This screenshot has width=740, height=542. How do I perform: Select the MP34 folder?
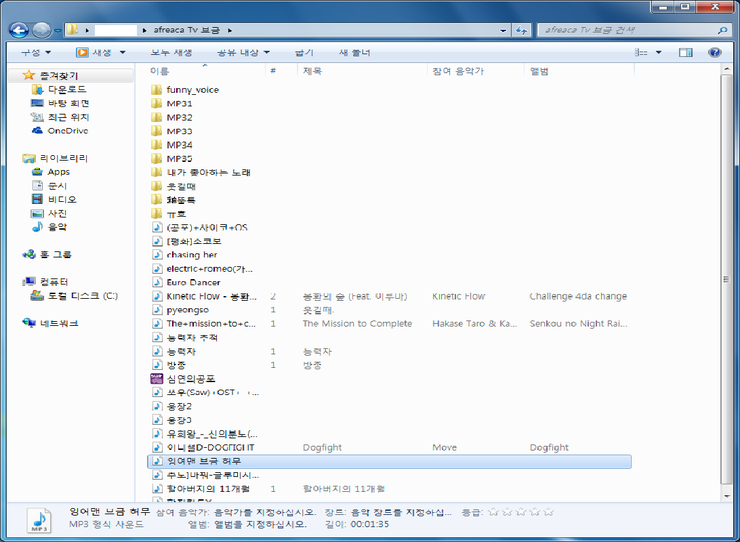click(x=172, y=145)
